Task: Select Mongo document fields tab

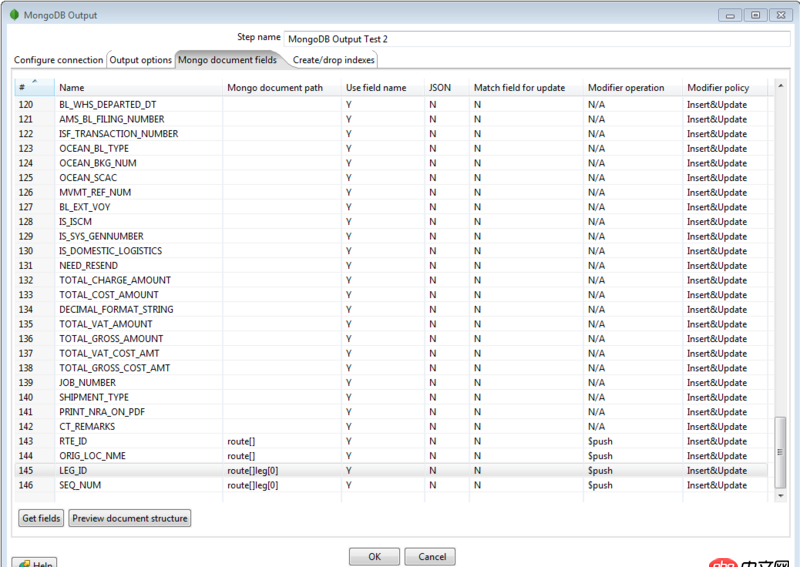Action: point(227,60)
